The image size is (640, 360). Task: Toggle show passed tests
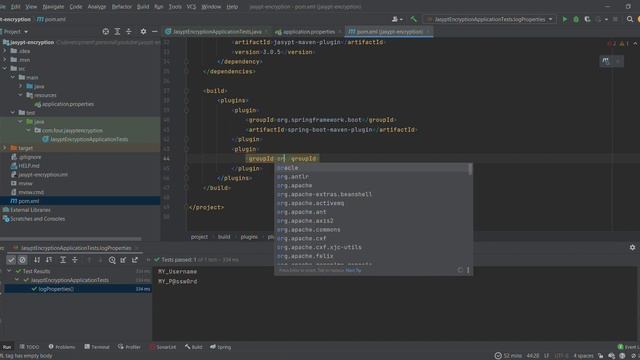click(x=11, y=260)
